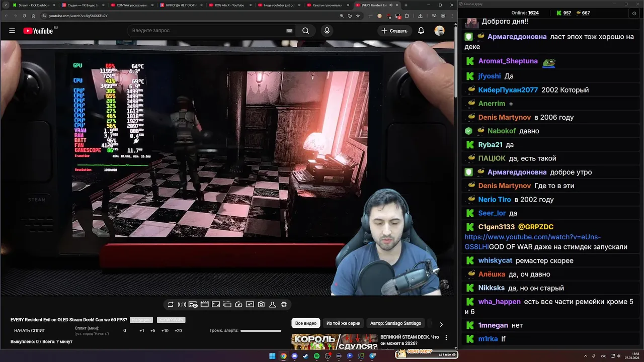The image size is (644, 362).
Task: Add +20 minutes to split
Action: [x=178, y=331]
